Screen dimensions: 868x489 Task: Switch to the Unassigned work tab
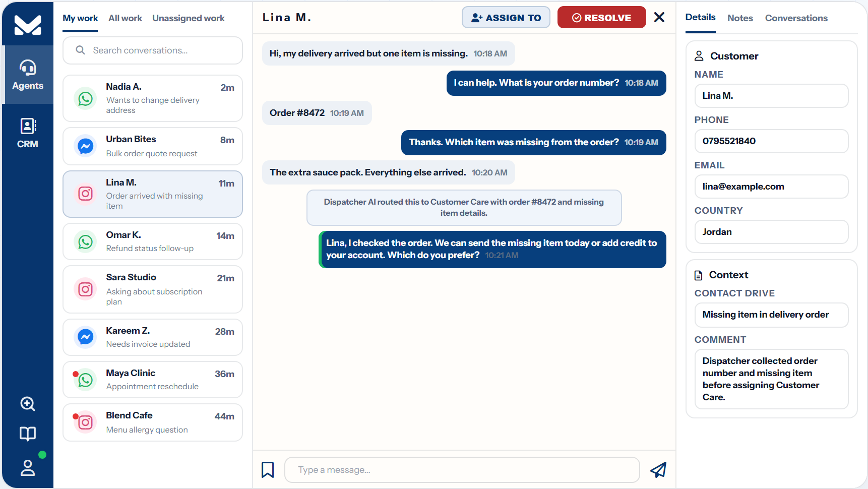coord(189,18)
